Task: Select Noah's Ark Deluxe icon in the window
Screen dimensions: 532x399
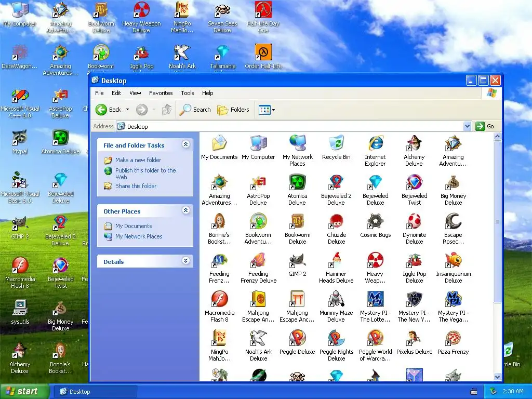Action: [258, 339]
